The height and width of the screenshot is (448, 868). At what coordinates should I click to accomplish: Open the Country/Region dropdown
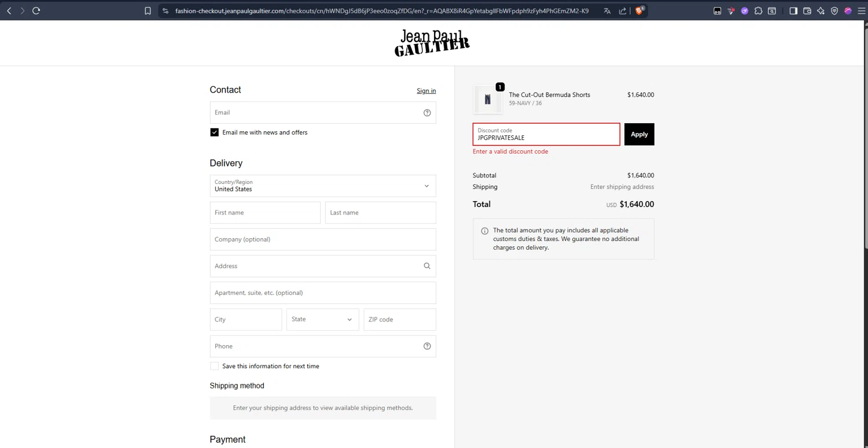pos(323,186)
